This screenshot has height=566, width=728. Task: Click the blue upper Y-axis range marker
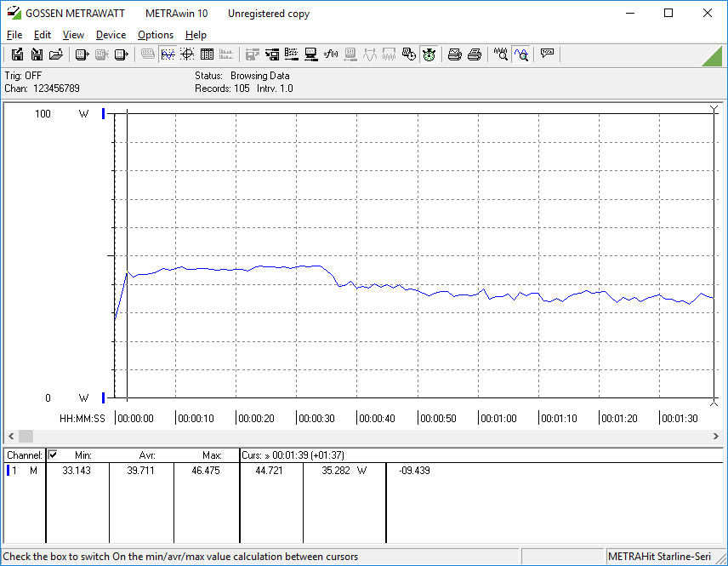(x=104, y=114)
